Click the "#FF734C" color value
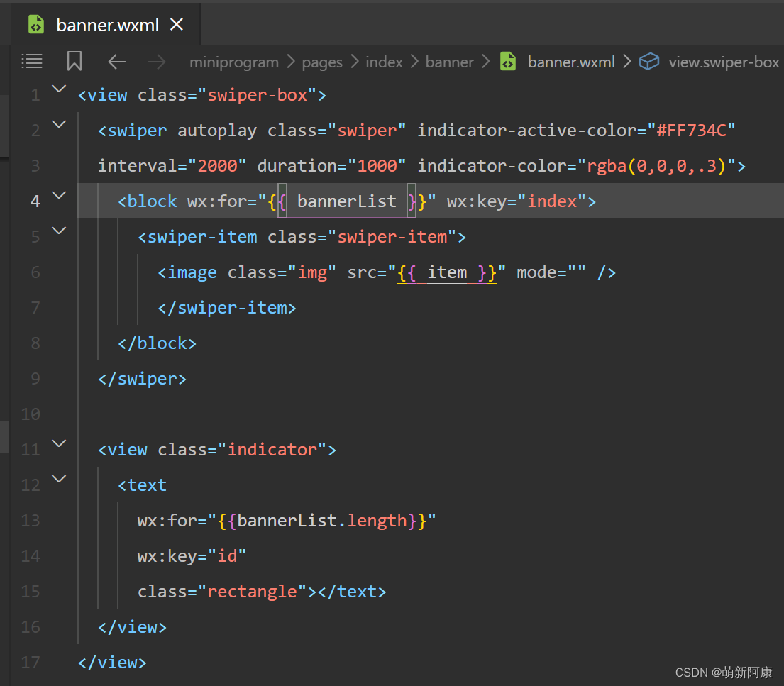The height and width of the screenshot is (686, 784). (x=691, y=131)
